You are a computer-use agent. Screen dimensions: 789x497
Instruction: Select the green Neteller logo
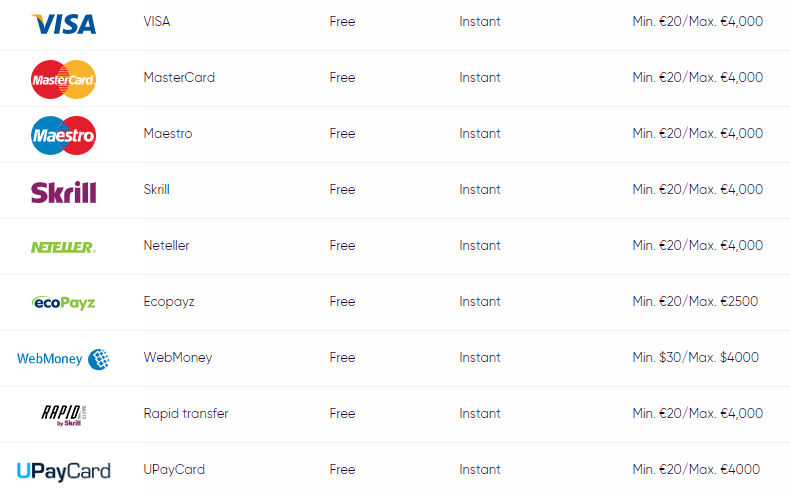(x=63, y=247)
